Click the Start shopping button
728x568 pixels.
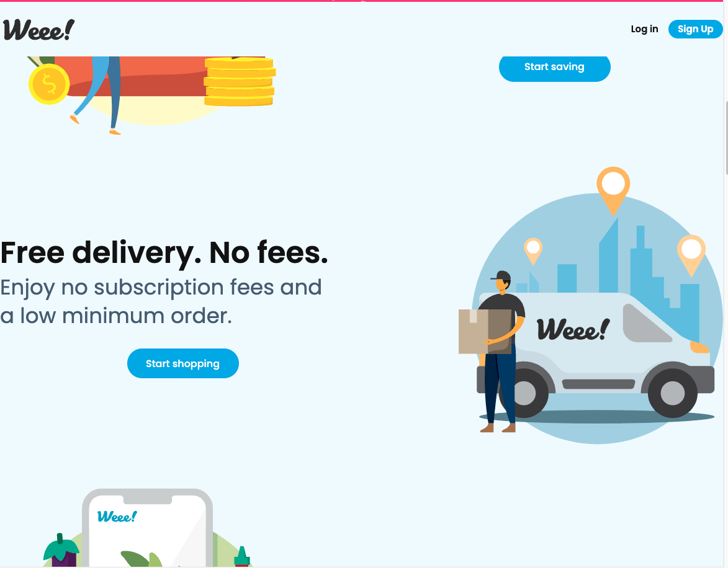tap(183, 363)
